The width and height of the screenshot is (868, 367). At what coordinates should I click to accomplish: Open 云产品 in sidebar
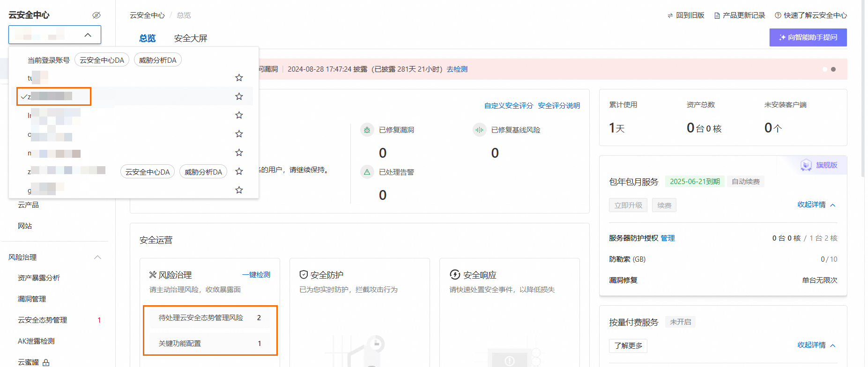tap(28, 205)
